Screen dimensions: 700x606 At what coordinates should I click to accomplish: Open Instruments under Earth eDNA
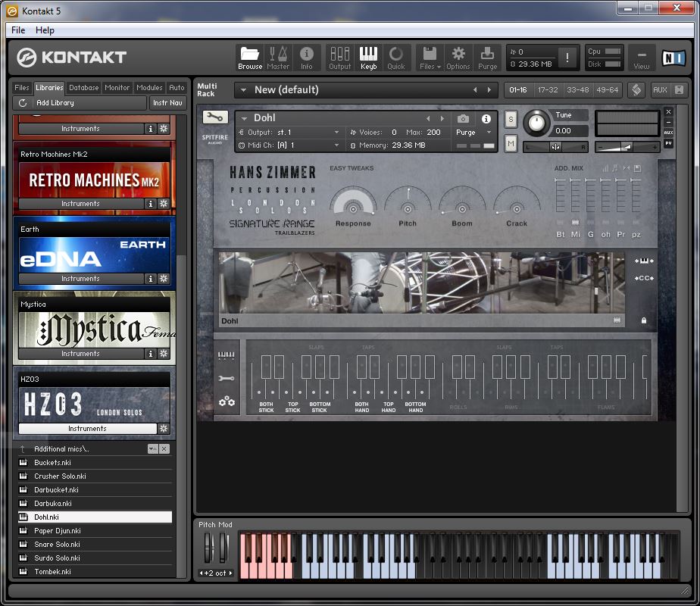(81, 279)
